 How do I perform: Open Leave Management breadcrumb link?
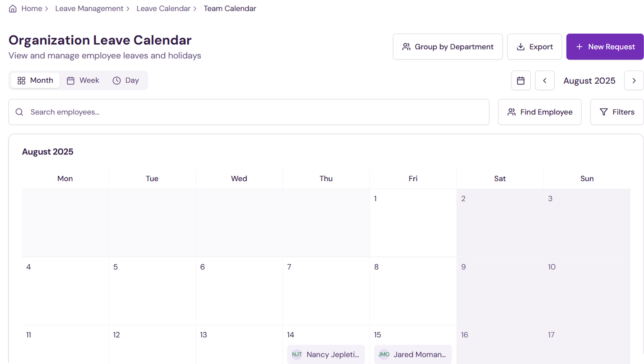(x=89, y=9)
